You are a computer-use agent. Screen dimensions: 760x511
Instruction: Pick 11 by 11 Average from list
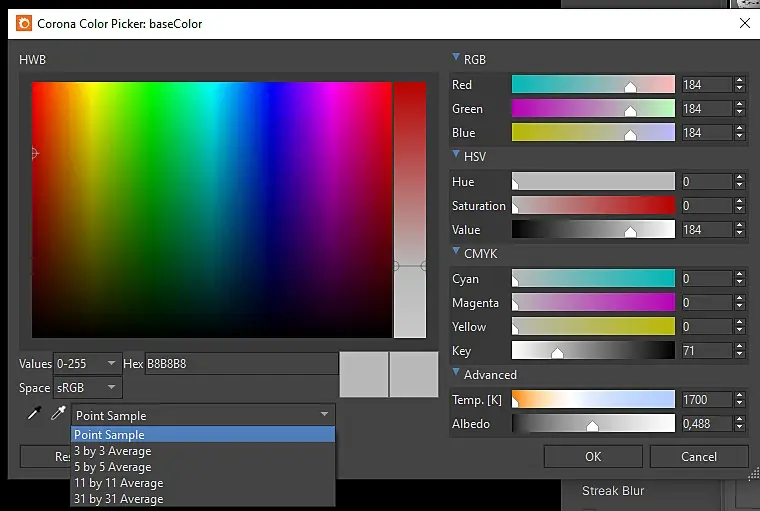[x=118, y=483]
